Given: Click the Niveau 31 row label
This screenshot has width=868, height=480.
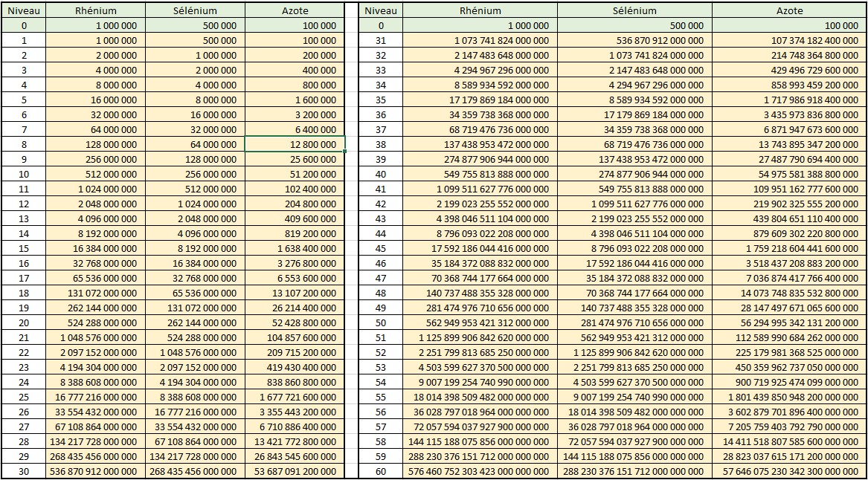Looking at the screenshot, I should 381,41.
